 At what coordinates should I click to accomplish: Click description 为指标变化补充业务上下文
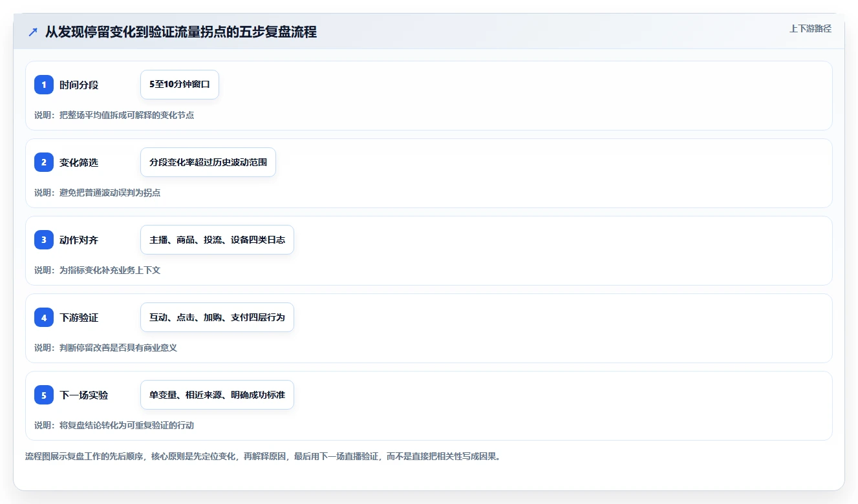[110, 270]
